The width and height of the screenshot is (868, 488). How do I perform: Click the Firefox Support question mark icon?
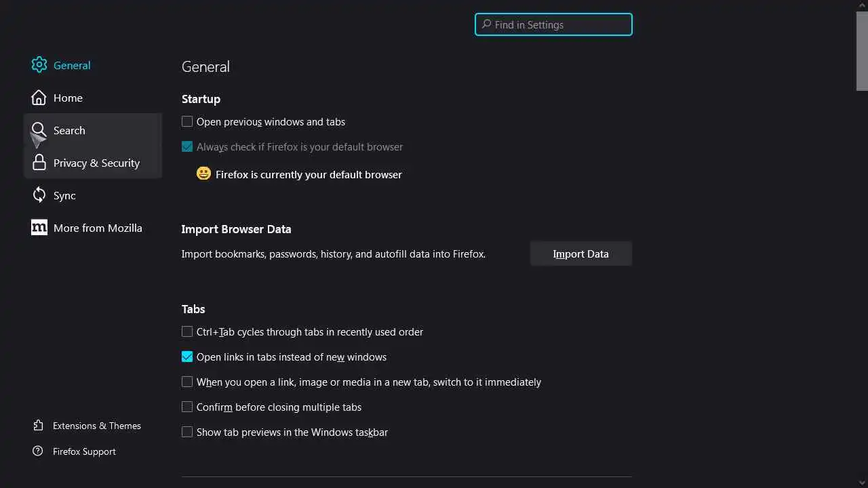[38, 451]
